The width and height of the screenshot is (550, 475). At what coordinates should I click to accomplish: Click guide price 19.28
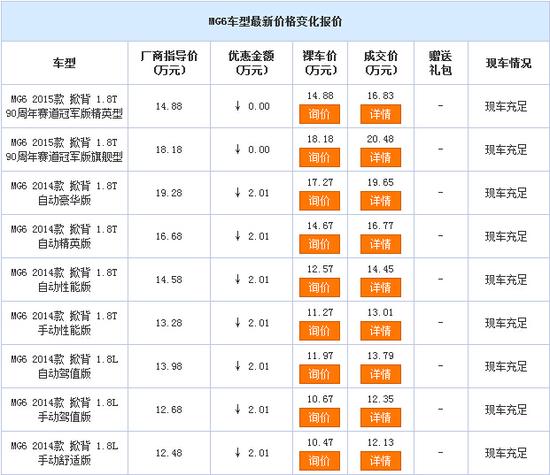[169, 193]
